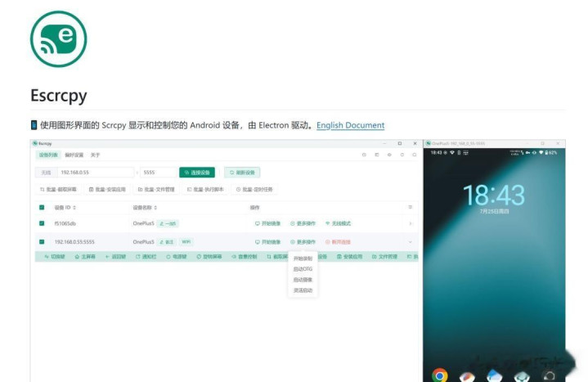This screenshot has width=588, height=382.
Task: Click the 18:43 clock on the phone screen
Action: (x=494, y=195)
